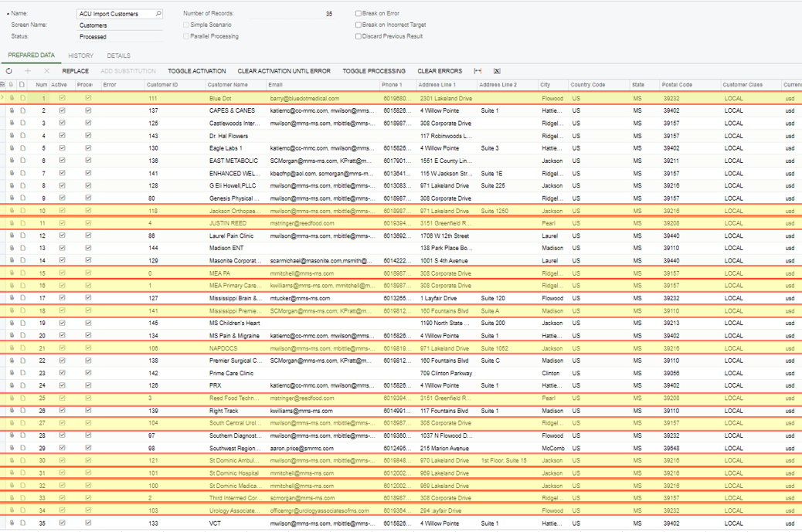This screenshot has width=802, height=532.
Task: Switch to the Prepared Data tab
Action: (31, 55)
